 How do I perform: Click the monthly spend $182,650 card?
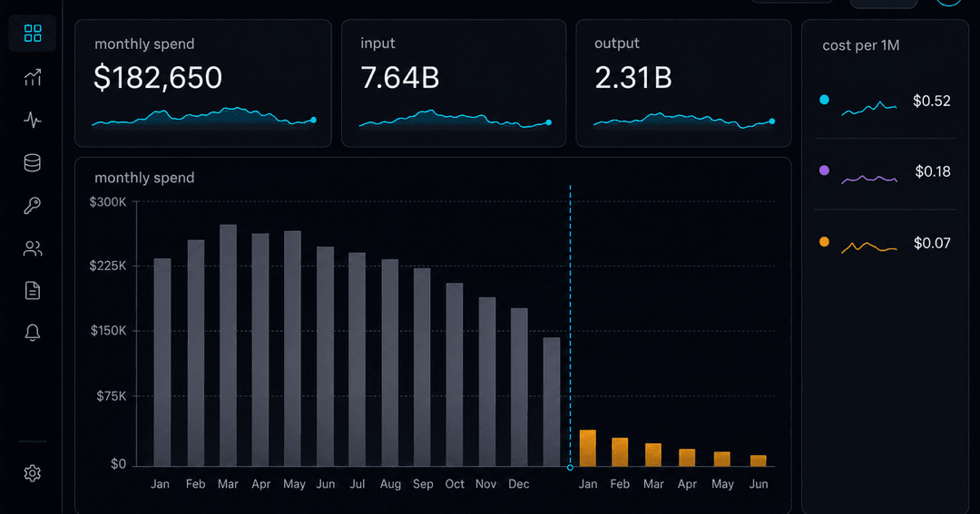tap(203, 83)
